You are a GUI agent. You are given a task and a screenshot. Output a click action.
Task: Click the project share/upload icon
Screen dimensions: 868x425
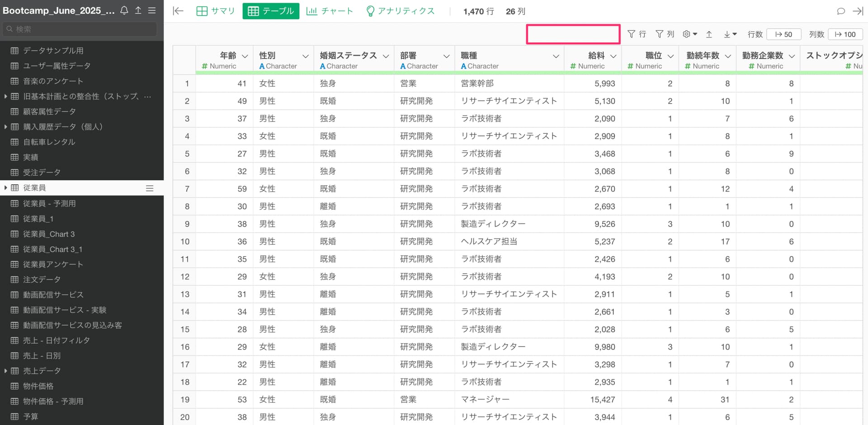pos(138,10)
